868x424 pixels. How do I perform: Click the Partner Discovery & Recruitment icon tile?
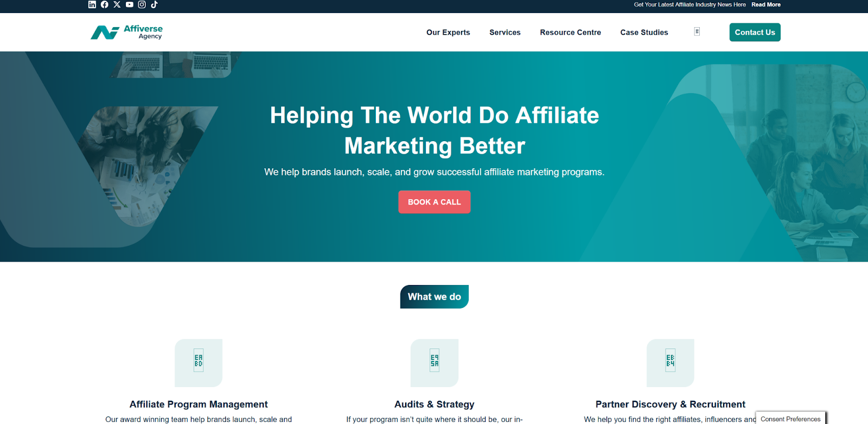point(671,363)
